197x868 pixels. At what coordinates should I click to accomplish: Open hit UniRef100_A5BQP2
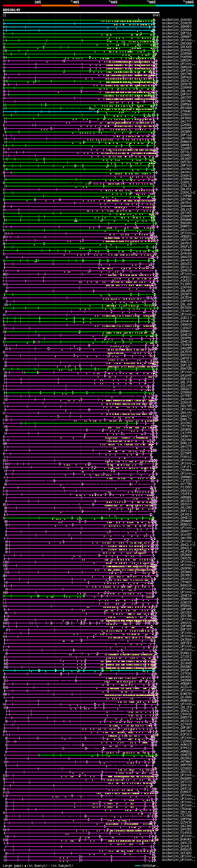[177, 236]
